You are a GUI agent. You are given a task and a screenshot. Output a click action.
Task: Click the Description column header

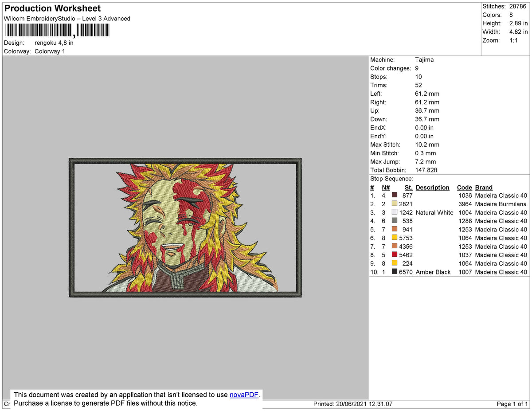point(432,187)
